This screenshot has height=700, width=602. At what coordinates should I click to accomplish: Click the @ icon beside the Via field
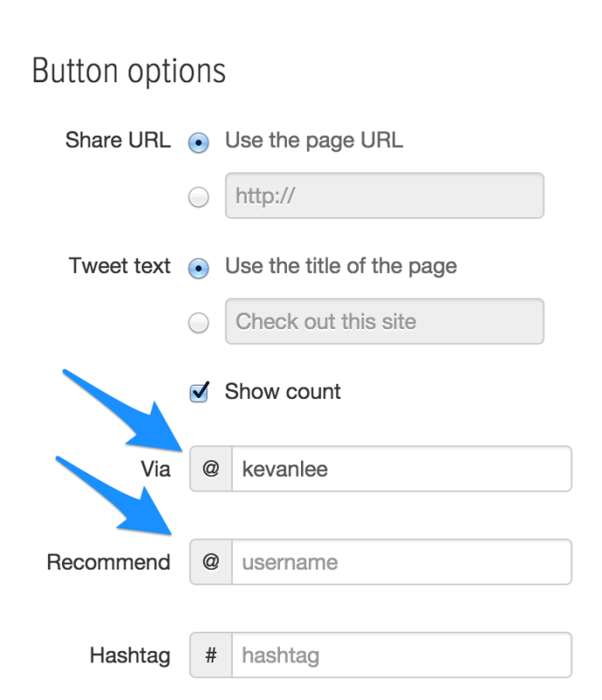[211, 469]
